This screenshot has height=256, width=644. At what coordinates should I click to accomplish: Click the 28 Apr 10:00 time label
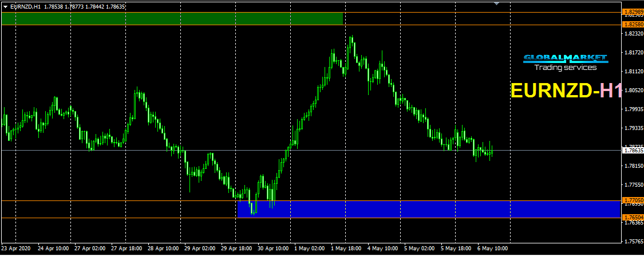[164, 249]
